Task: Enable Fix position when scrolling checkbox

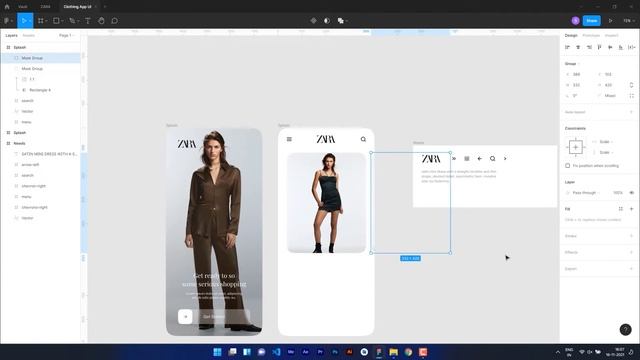Action: pos(567,166)
